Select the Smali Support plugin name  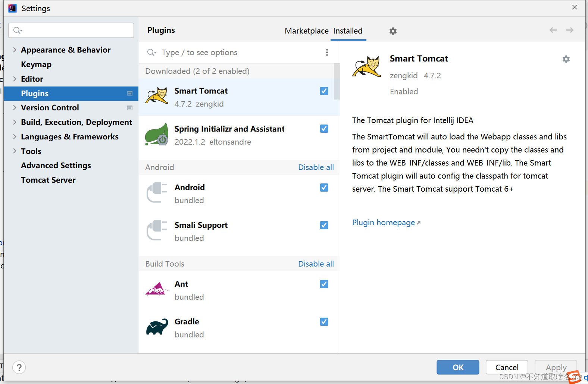coord(201,225)
